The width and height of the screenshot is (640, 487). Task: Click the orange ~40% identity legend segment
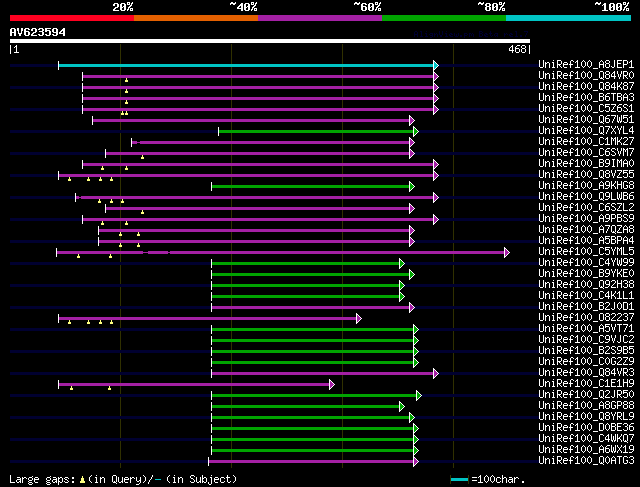[196, 18]
